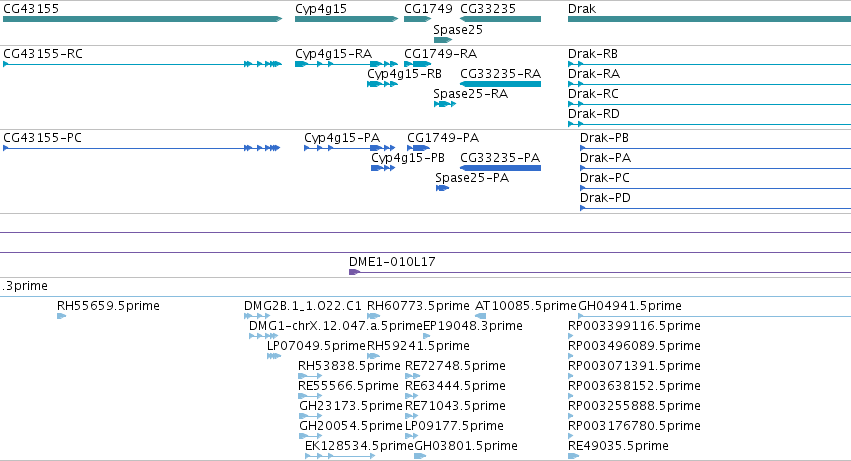Select the Drak-RA transcript
This screenshot has width=851, height=461.
(x=709, y=84)
